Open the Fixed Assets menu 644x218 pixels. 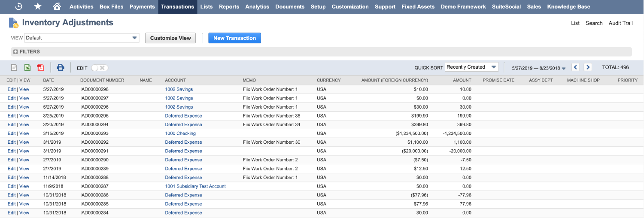418,6
